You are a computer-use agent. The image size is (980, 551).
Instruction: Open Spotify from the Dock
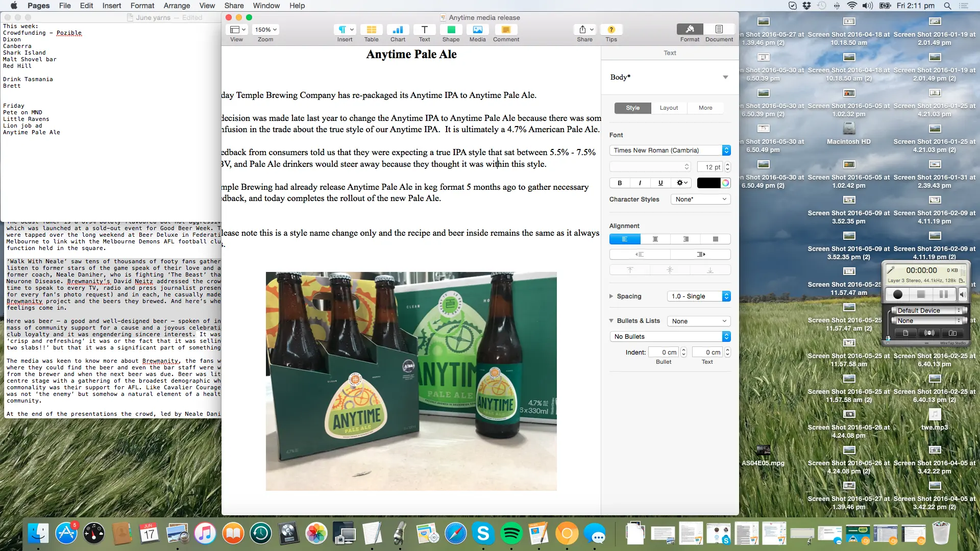[512, 533]
